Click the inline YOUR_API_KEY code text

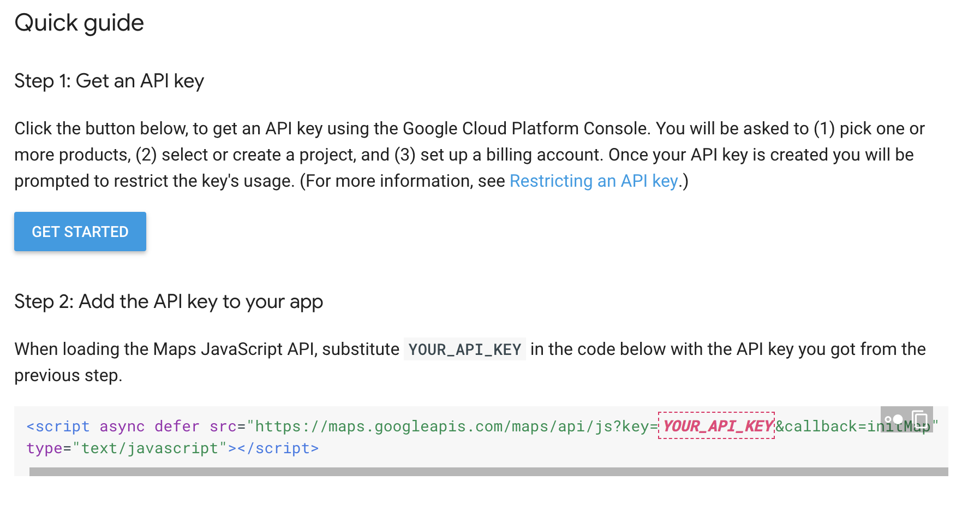tap(465, 349)
